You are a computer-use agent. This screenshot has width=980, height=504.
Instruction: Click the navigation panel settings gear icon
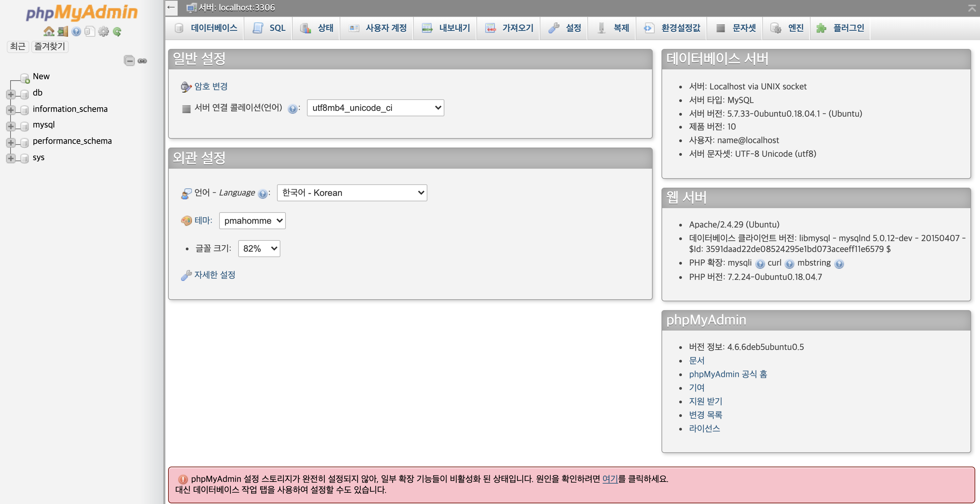pos(103,31)
